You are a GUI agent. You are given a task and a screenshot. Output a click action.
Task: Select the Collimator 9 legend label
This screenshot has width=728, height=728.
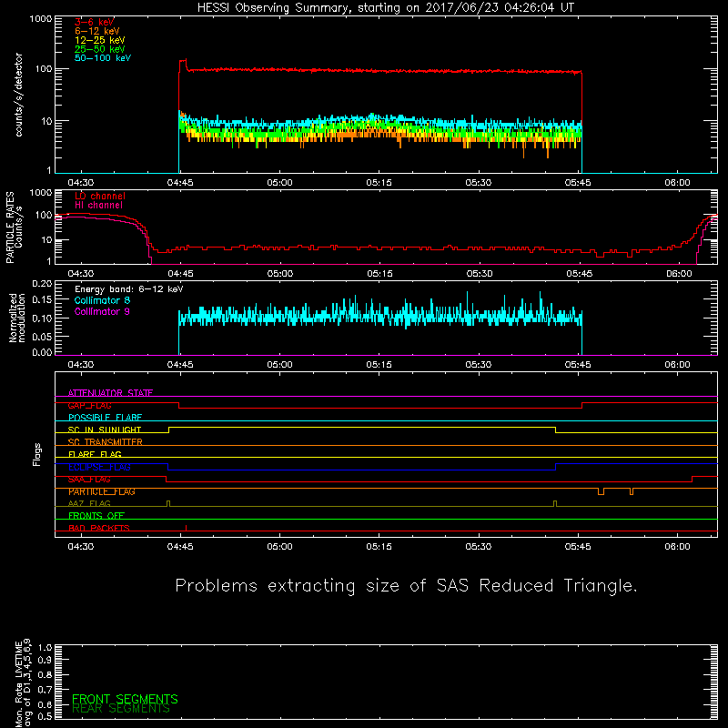[x=102, y=311]
